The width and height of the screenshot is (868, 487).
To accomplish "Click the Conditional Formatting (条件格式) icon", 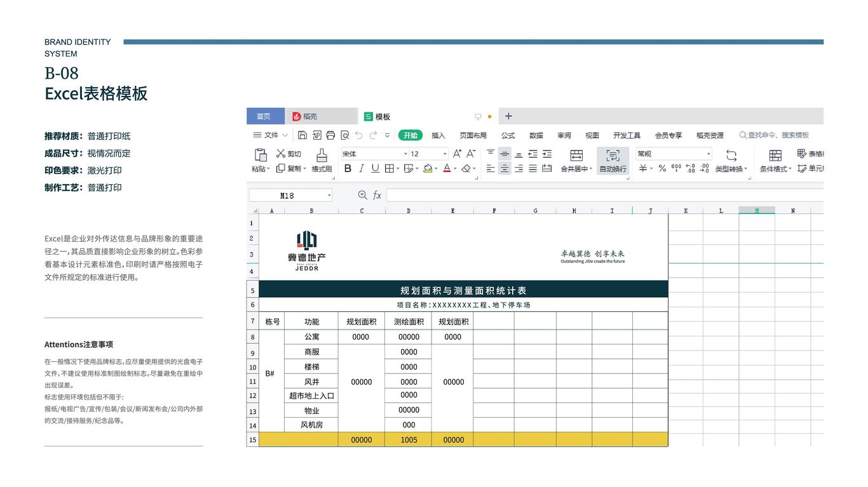I will click(x=775, y=156).
